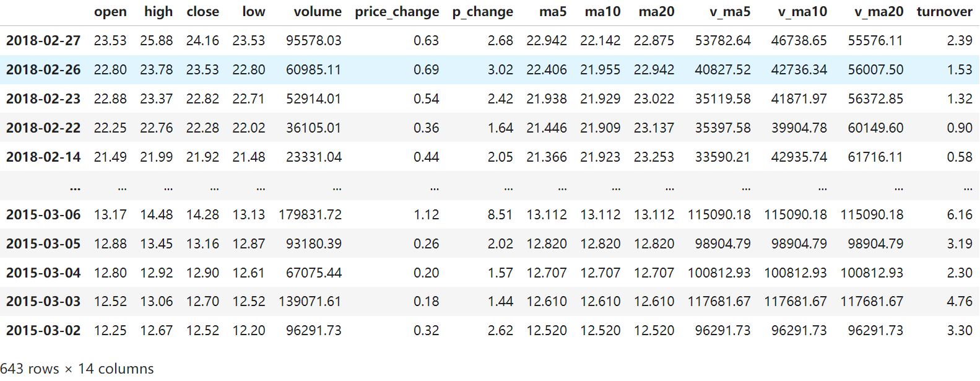Click the "643 rows × 14 columns" summary
Image resolution: width=980 pixels, height=381 pixels.
click(77, 369)
